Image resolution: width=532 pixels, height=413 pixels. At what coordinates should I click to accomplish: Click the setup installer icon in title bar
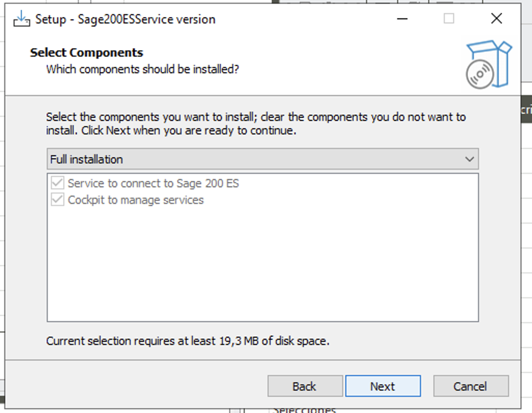[x=21, y=19]
